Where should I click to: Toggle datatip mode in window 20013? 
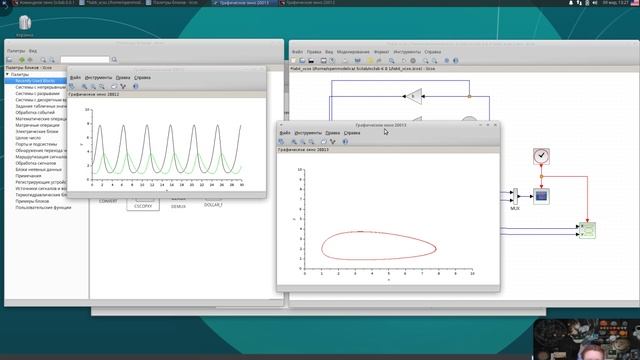(333, 142)
